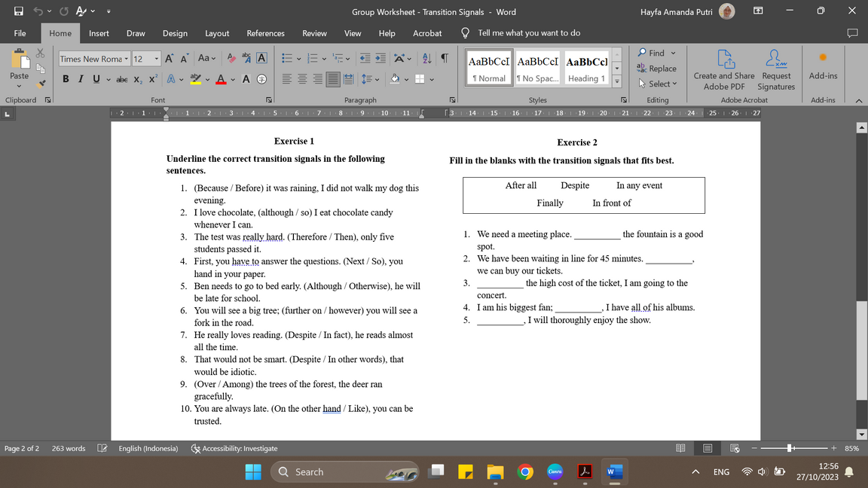Open Request Signatures in Acrobat
The image size is (868, 488).
pyautogui.click(x=775, y=72)
